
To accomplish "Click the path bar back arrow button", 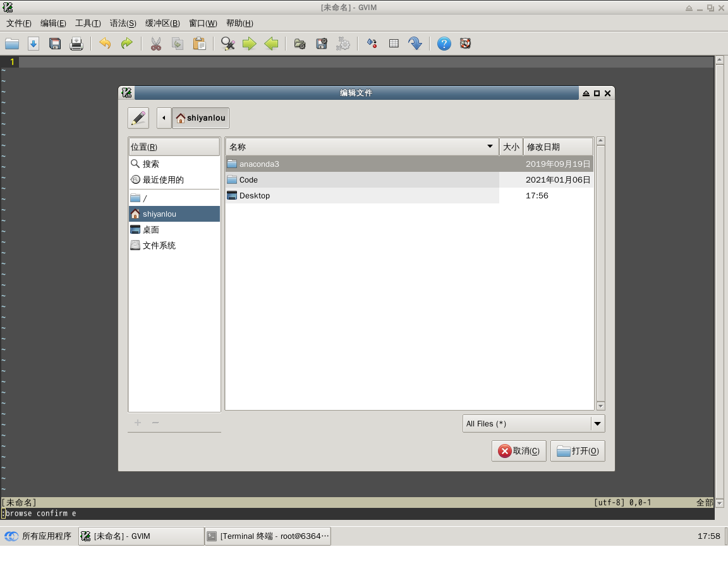I will [164, 118].
